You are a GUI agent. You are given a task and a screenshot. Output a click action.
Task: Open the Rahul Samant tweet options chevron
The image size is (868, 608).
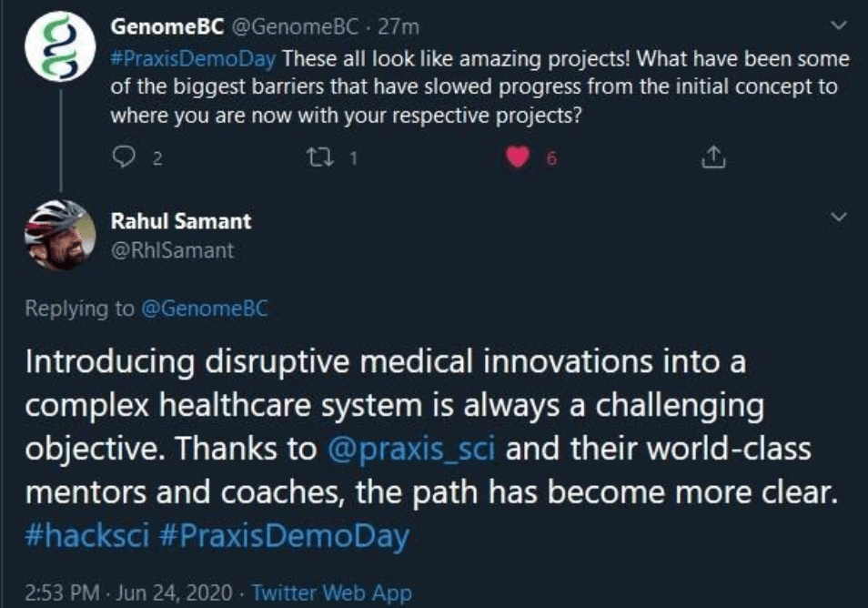(x=839, y=218)
